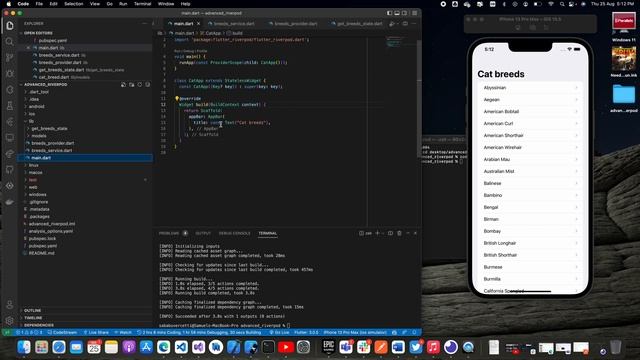This screenshot has width=640, height=360.
Task: Maximize the terminal panel with the caret
Action: pyautogui.click(x=407, y=233)
